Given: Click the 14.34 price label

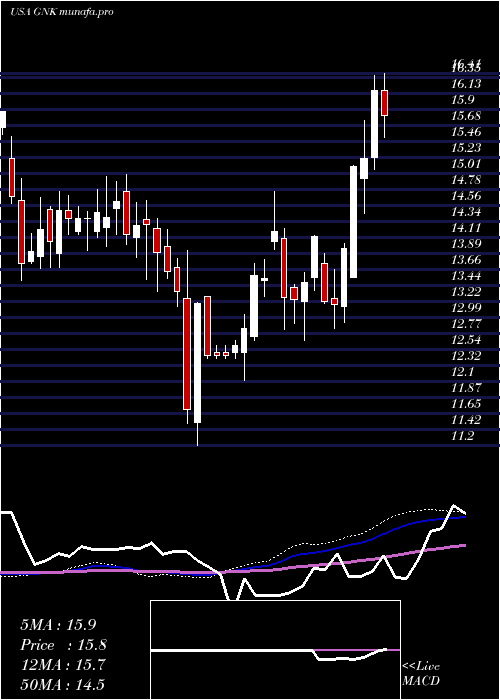Looking at the screenshot, I should pos(466,212).
